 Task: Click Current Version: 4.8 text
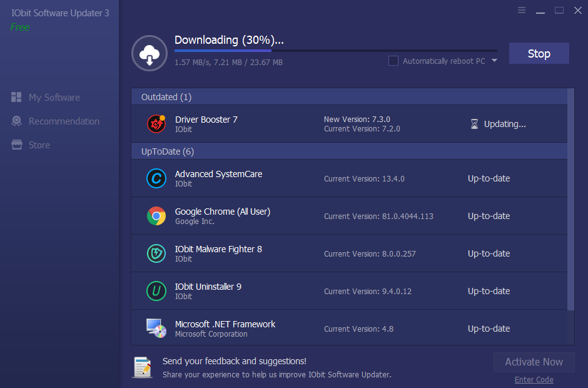pyautogui.click(x=358, y=329)
